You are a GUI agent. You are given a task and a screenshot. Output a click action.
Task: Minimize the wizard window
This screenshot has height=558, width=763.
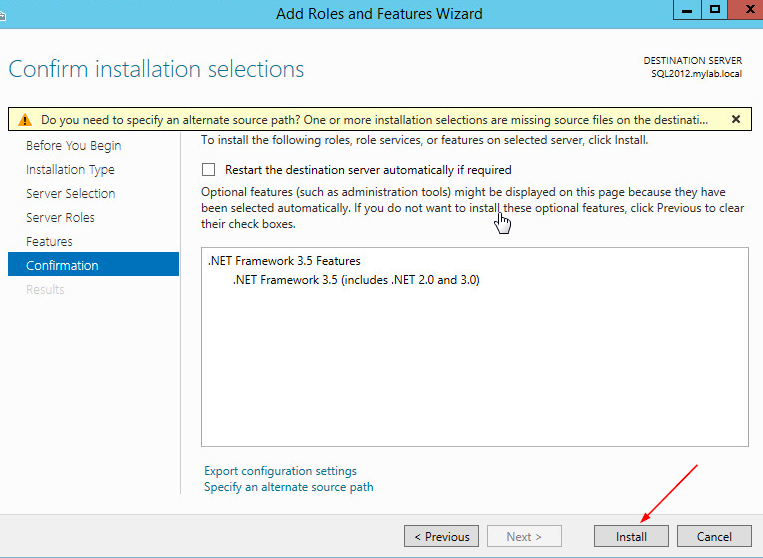[687, 10]
